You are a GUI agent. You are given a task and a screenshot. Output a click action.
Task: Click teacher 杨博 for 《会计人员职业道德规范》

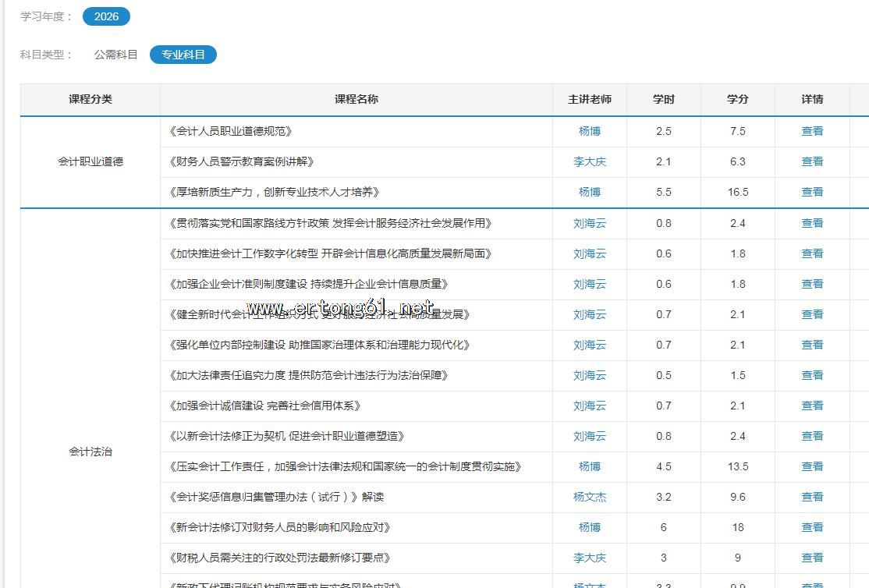pyautogui.click(x=590, y=131)
